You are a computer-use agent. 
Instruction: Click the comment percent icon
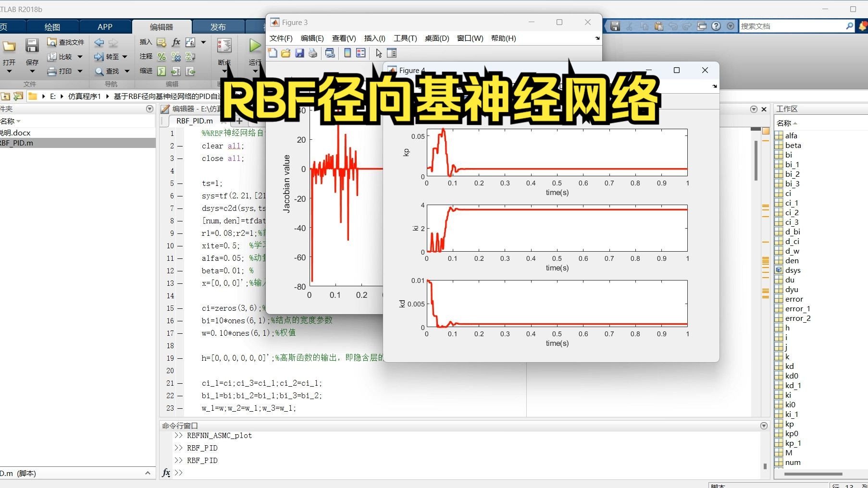point(161,57)
